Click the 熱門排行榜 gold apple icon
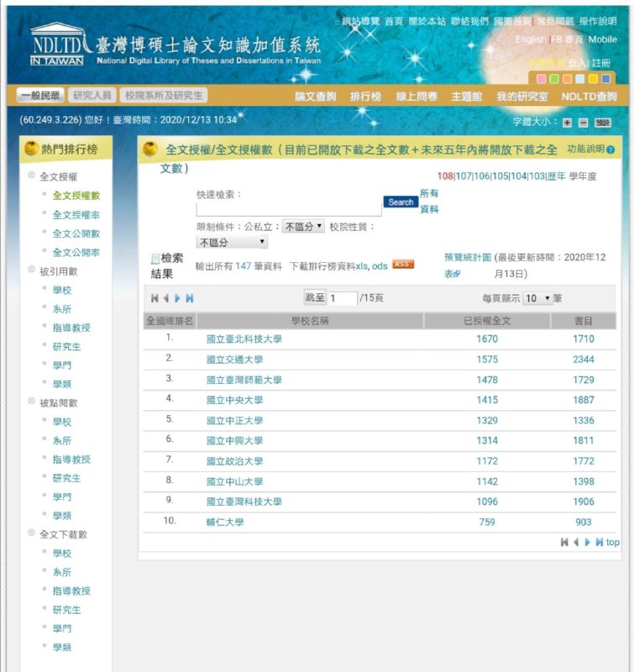Image resolution: width=634 pixels, height=672 pixels. [31, 149]
